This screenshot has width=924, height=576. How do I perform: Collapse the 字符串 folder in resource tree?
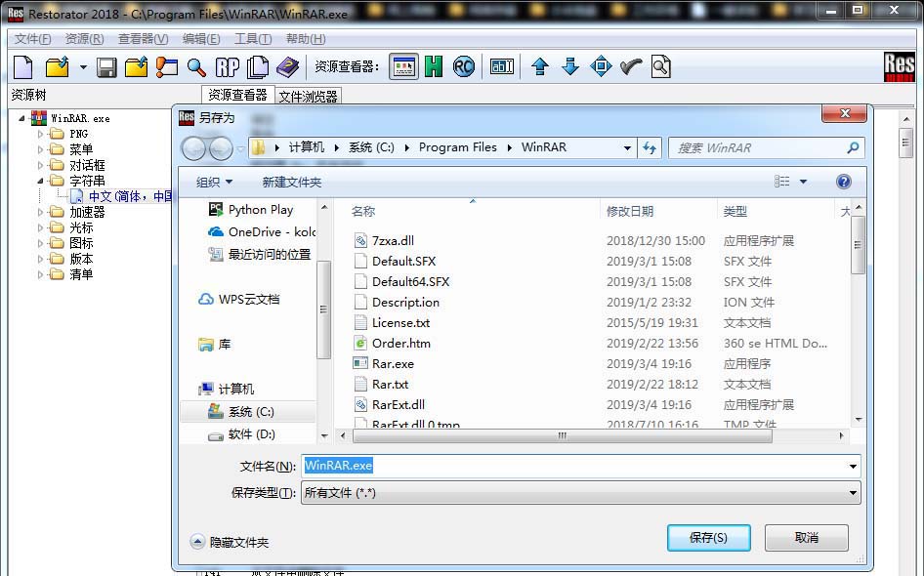click(x=40, y=181)
